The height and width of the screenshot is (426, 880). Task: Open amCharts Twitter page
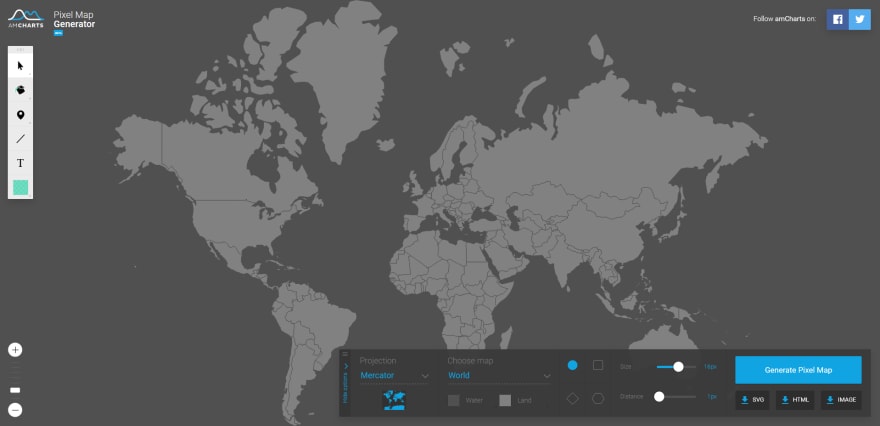860,19
